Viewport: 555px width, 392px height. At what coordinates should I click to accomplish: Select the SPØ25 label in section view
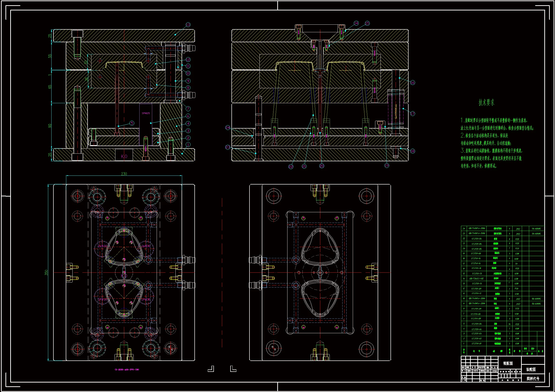click(146, 113)
